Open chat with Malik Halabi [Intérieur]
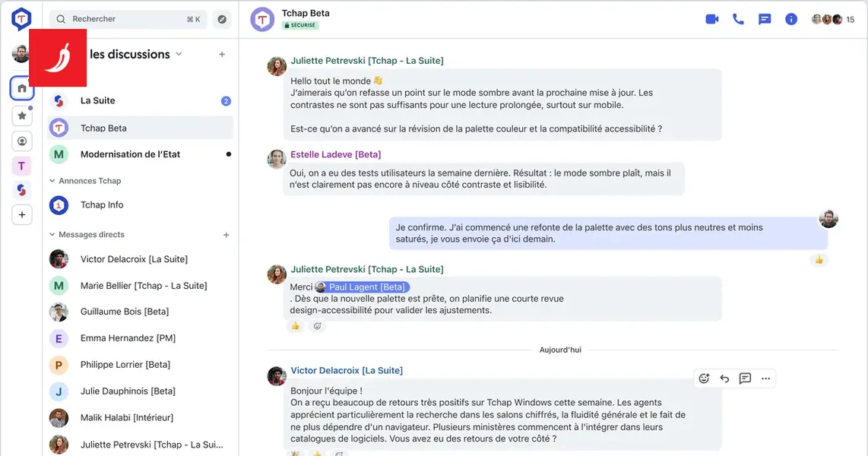 pos(141,418)
